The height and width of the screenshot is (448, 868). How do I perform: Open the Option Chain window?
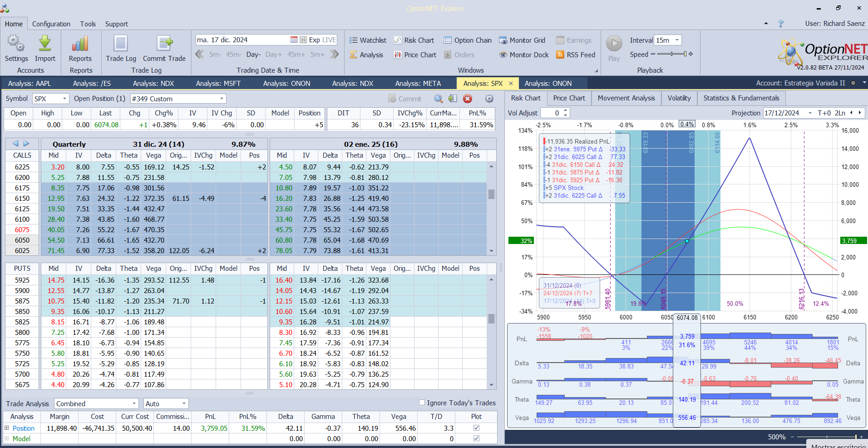point(468,40)
